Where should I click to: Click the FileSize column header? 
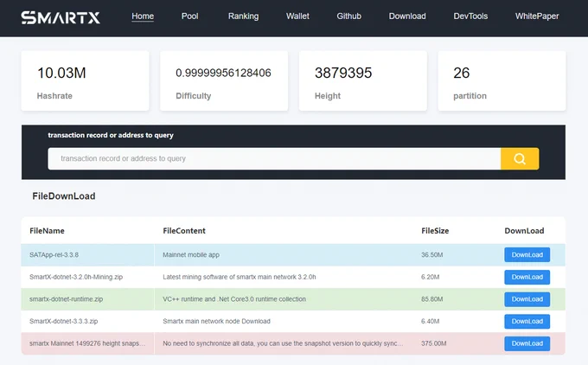coord(435,231)
